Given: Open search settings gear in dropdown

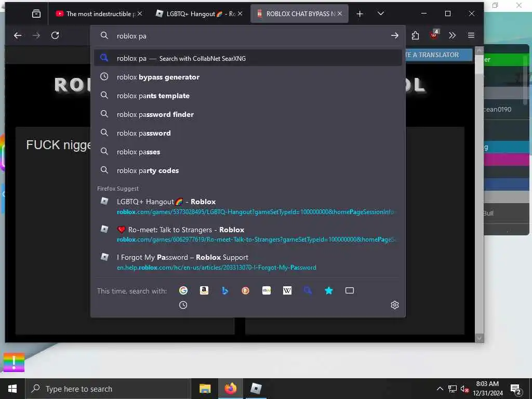Looking at the screenshot, I should [x=395, y=305].
